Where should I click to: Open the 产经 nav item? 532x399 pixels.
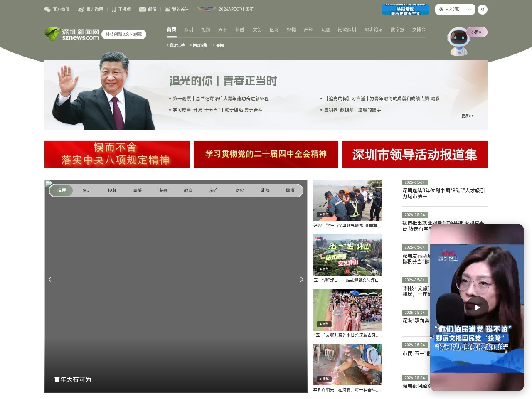(308, 30)
